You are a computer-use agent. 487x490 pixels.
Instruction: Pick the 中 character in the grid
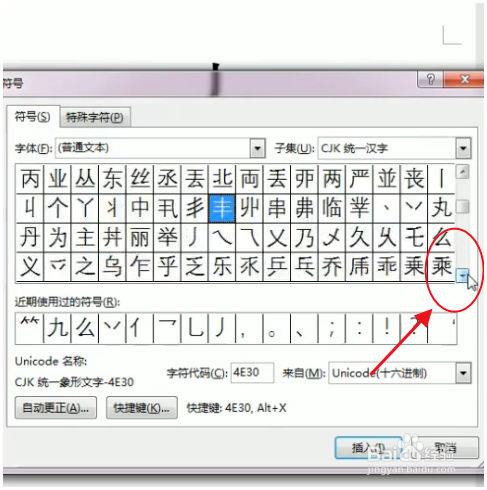click(140, 208)
